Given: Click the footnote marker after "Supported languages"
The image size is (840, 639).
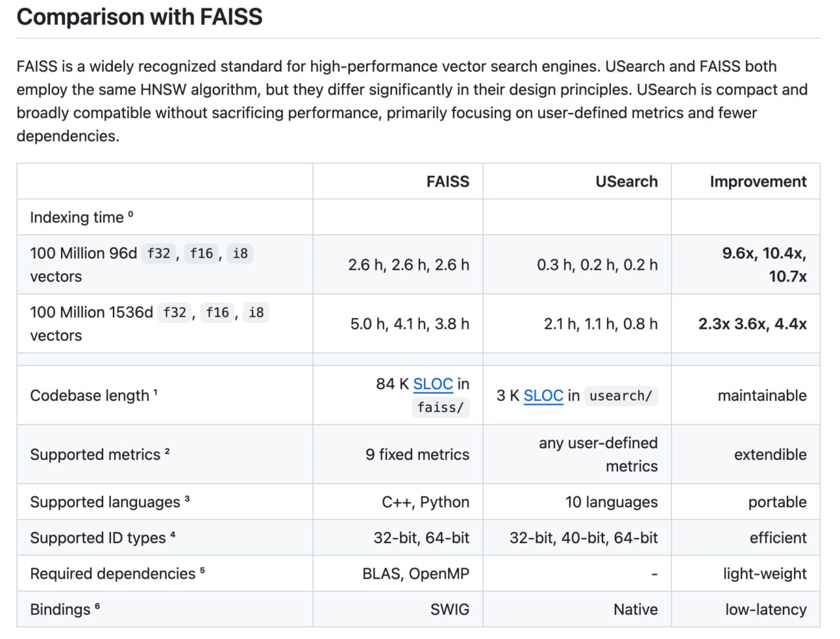Looking at the screenshot, I should coord(187,499).
